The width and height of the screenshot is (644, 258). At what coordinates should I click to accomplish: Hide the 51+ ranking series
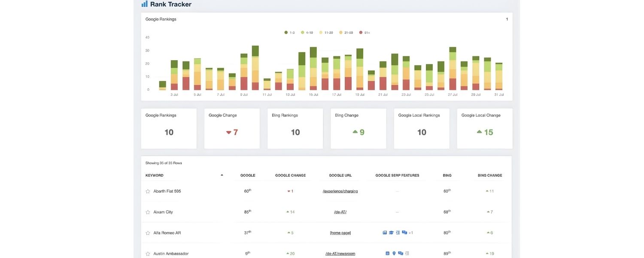click(x=365, y=33)
